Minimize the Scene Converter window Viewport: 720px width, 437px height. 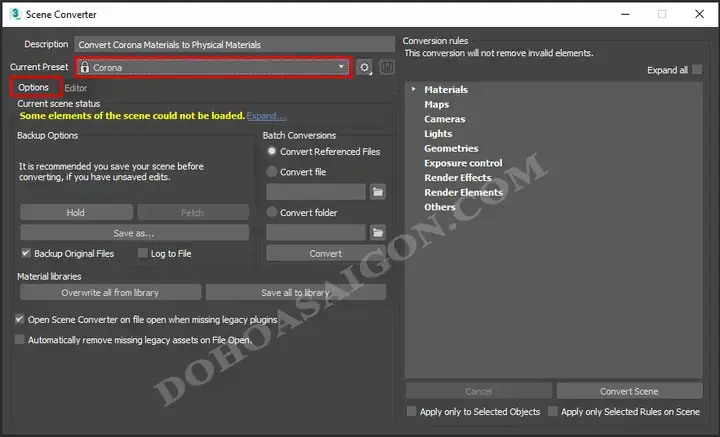pyautogui.click(x=625, y=14)
